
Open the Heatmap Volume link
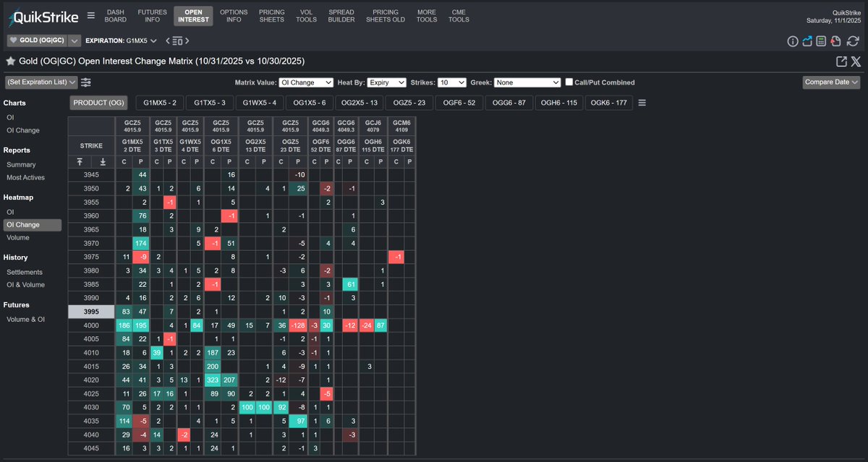tap(17, 237)
